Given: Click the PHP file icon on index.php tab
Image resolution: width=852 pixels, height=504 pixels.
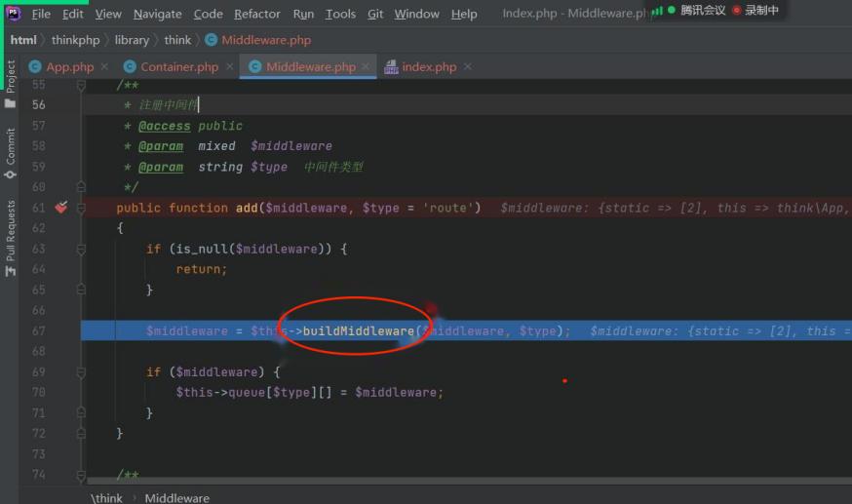Looking at the screenshot, I should pyautogui.click(x=391, y=67).
